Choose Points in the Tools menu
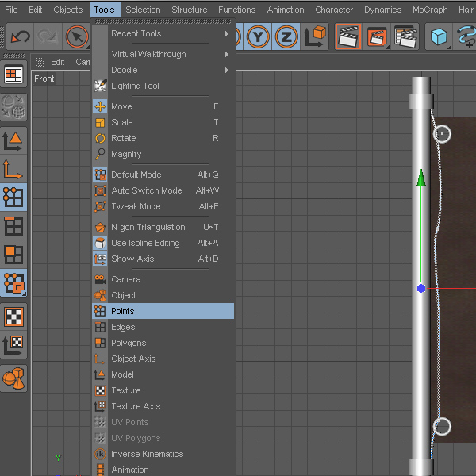476x476 pixels. [x=163, y=311]
